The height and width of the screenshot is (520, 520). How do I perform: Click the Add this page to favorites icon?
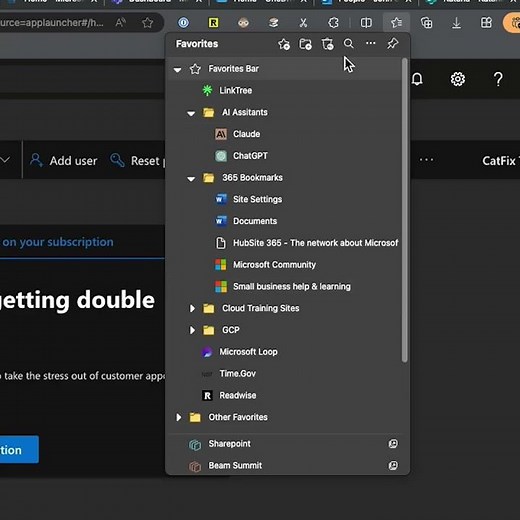[284, 44]
